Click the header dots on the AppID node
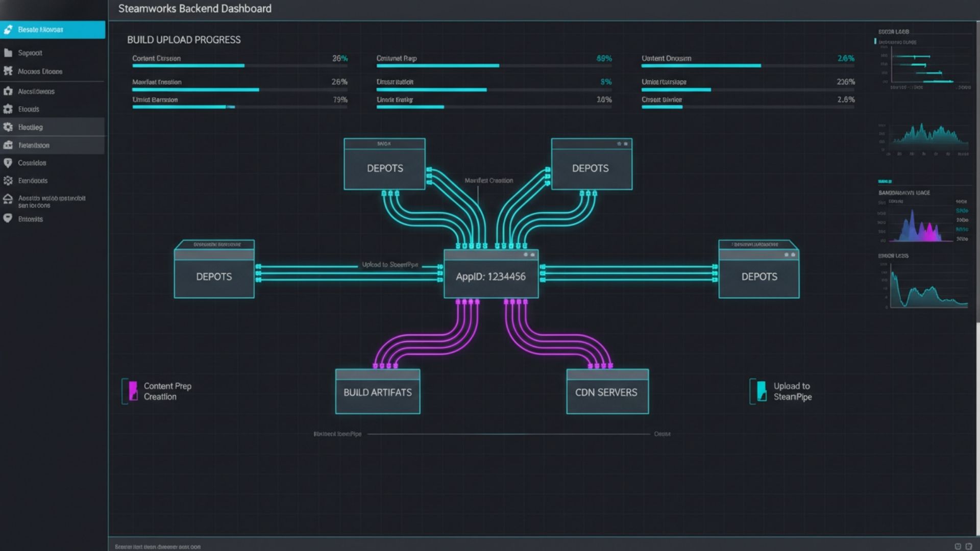980x551 pixels. pos(529,255)
